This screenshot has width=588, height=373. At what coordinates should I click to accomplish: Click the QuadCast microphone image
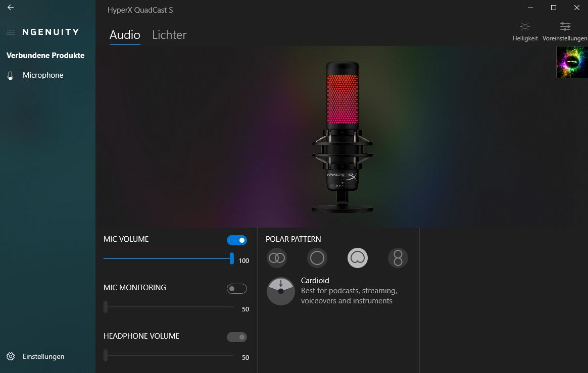coord(342,136)
